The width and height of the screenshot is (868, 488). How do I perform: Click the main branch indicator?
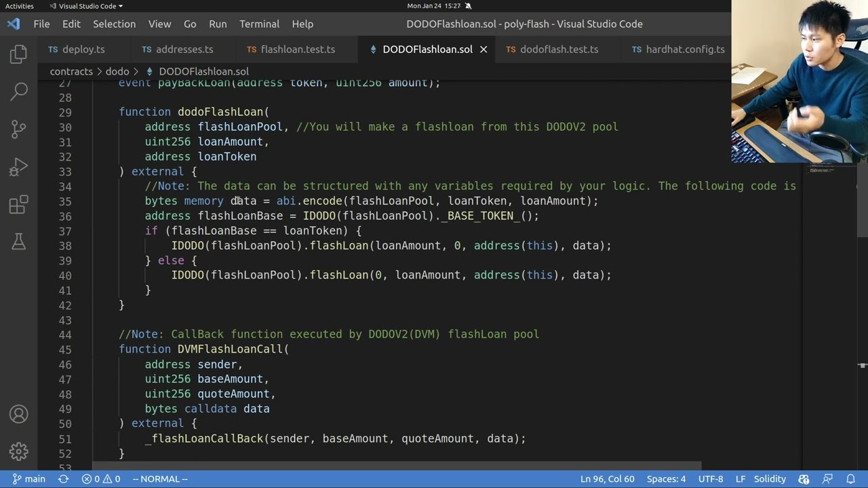point(29,479)
